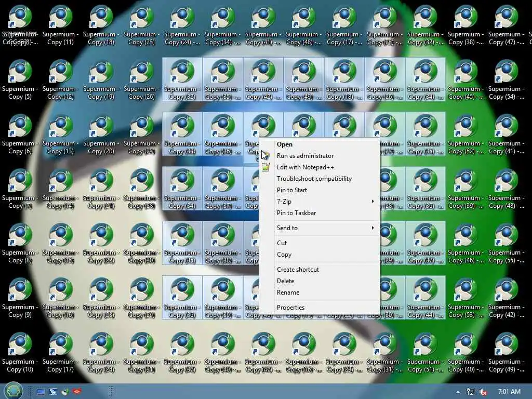This screenshot has width=532, height=399.
Task: Select the Supermium - Copy (7) shortcut
Action: (x=20, y=189)
